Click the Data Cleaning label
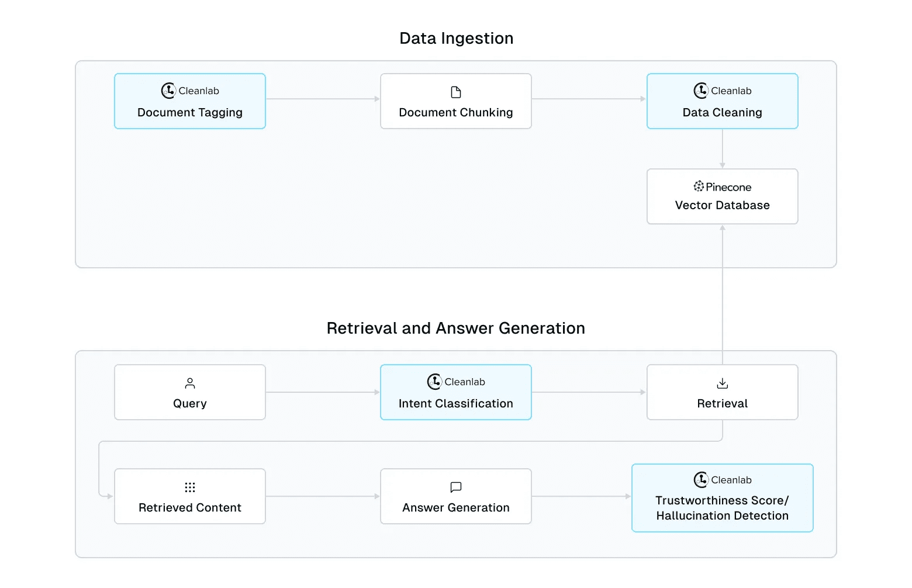This screenshot has width=912, height=588. (723, 112)
